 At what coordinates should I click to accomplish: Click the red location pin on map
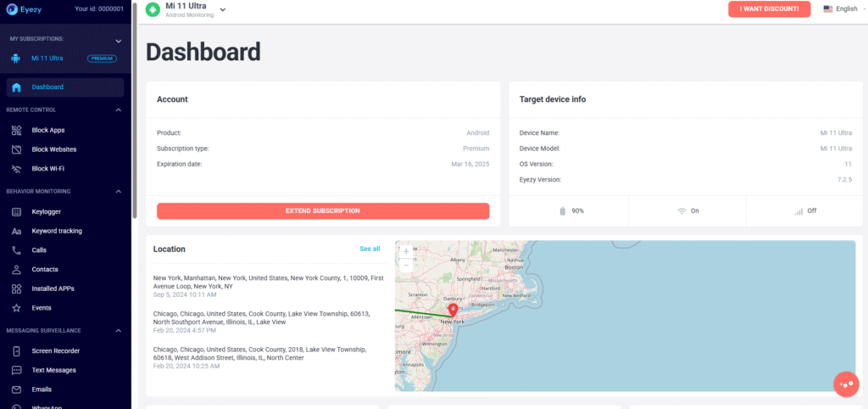[453, 311]
